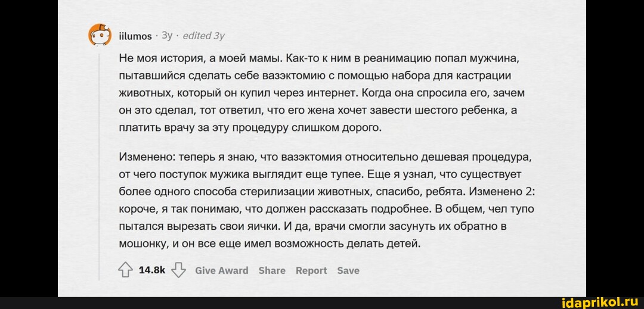Click the line beginning 'более одного способа'

coord(327,192)
